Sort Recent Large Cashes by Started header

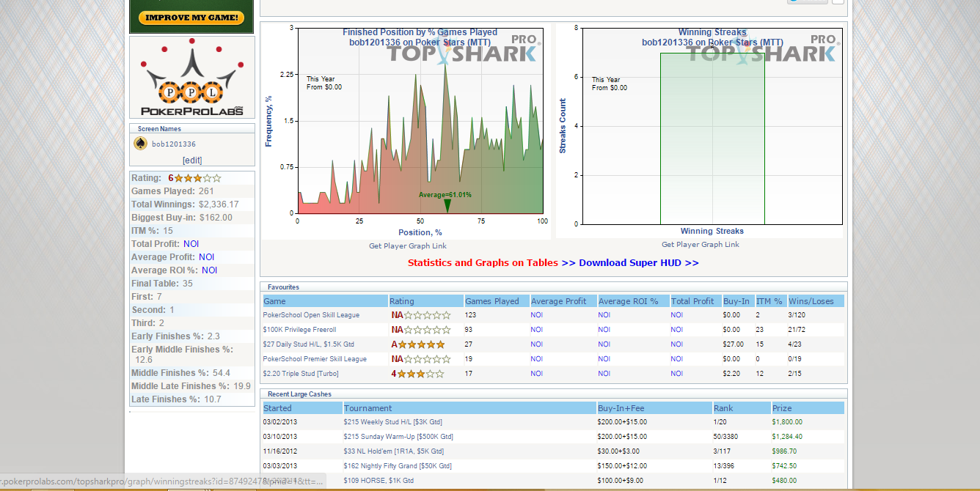[x=302, y=408]
